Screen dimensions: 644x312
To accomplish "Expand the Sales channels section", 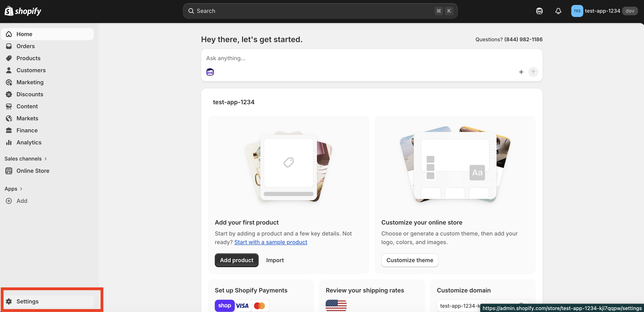I will [x=26, y=159].
